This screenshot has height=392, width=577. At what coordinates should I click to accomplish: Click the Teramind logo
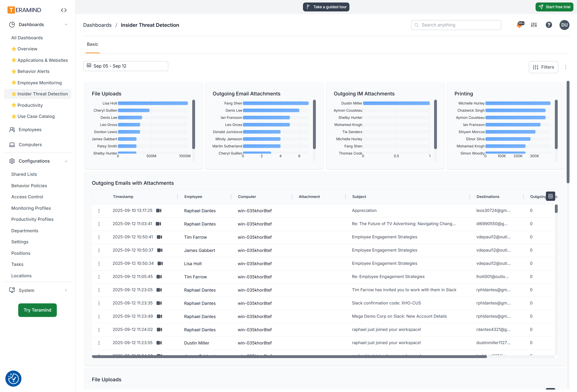click(x=24, y=10)
